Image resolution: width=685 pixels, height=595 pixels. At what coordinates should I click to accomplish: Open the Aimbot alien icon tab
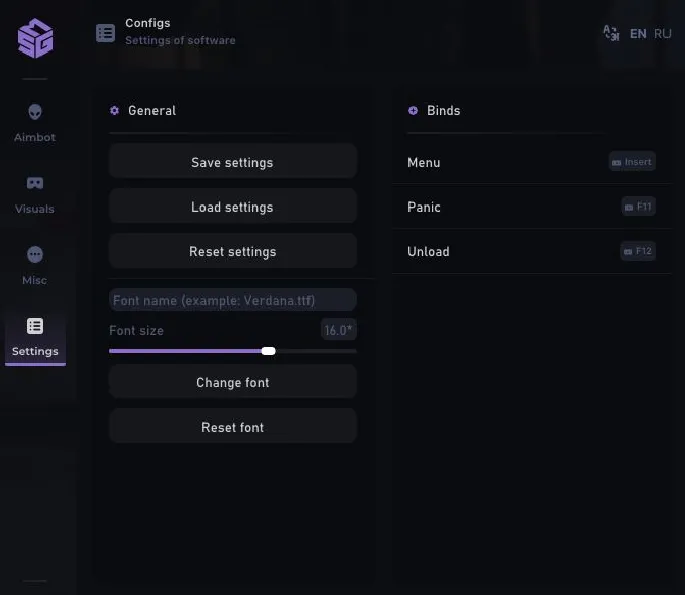[35, 112]
